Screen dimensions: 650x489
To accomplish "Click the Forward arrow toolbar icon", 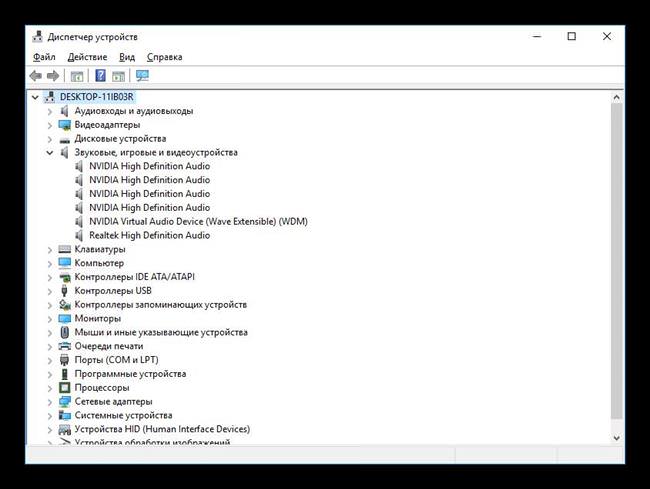I will 53,76.
